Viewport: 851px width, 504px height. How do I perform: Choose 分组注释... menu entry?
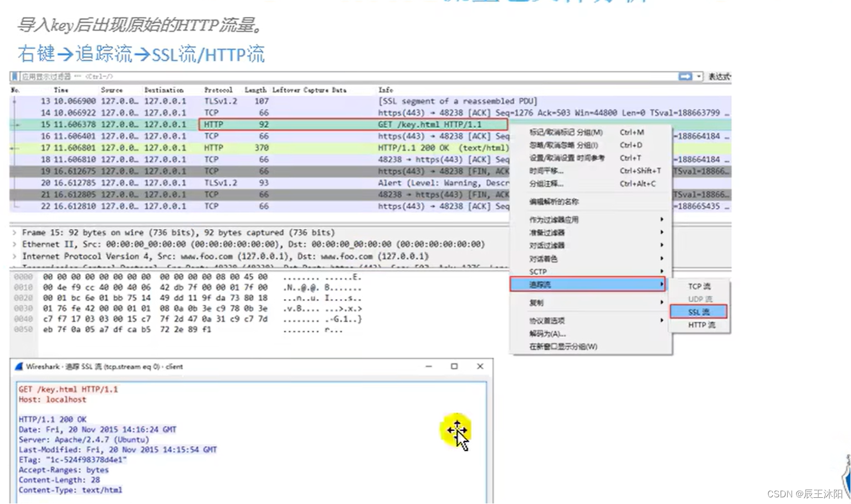point(591,184)
